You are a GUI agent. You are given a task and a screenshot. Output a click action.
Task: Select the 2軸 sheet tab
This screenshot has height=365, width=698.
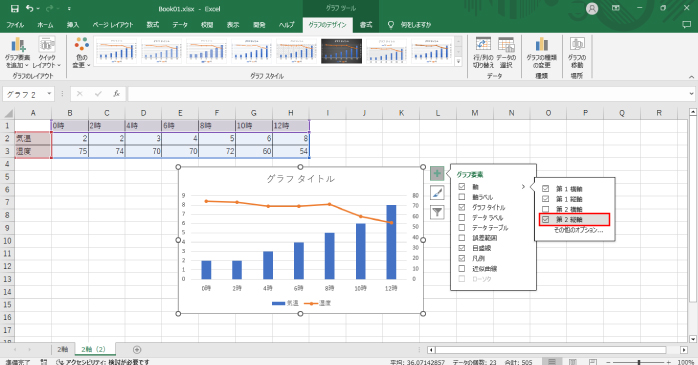tap(62, 350)
